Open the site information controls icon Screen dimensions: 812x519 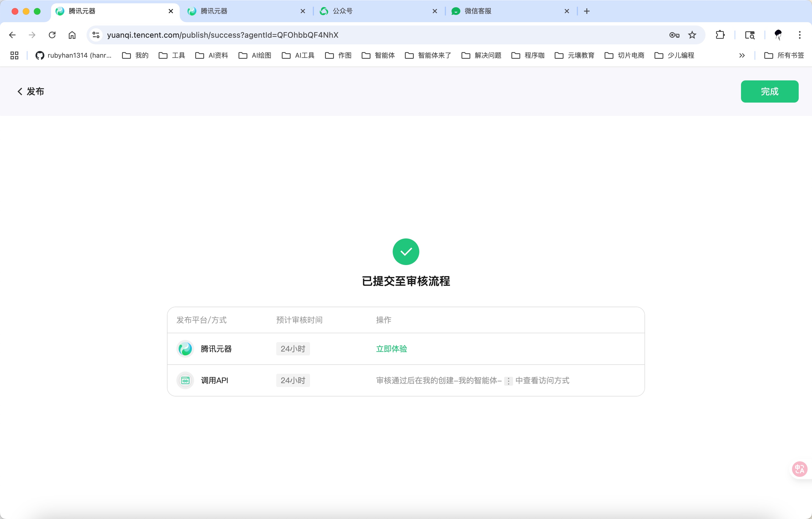pyautogui.click(x=96, y=35)
